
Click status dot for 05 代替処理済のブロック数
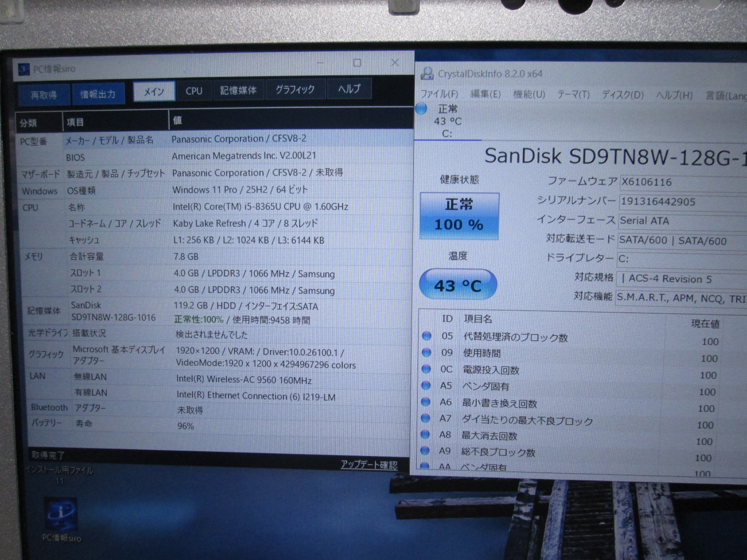point(427,336)
